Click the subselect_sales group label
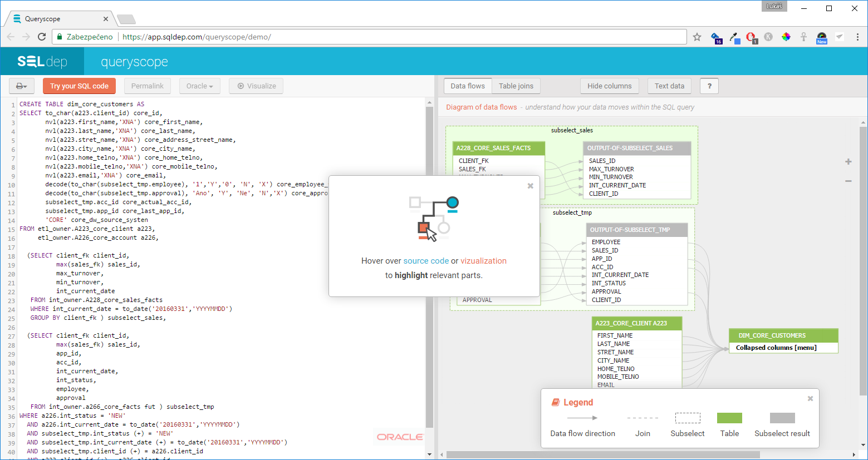Image resolution: width=868 pixels, height=460 pixels. tap(572, 130)
